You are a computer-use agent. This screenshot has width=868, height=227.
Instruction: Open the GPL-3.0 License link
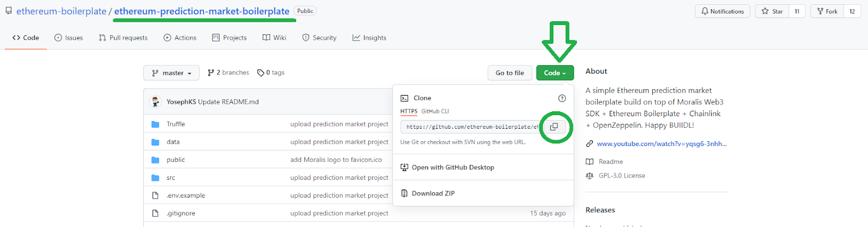(622, 176)
